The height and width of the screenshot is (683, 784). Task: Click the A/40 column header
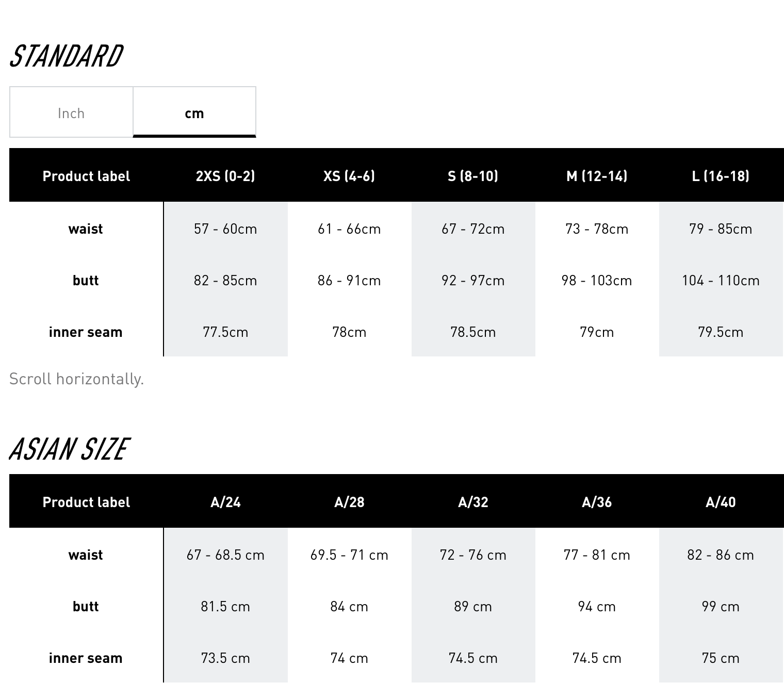[x=721, y=502]
